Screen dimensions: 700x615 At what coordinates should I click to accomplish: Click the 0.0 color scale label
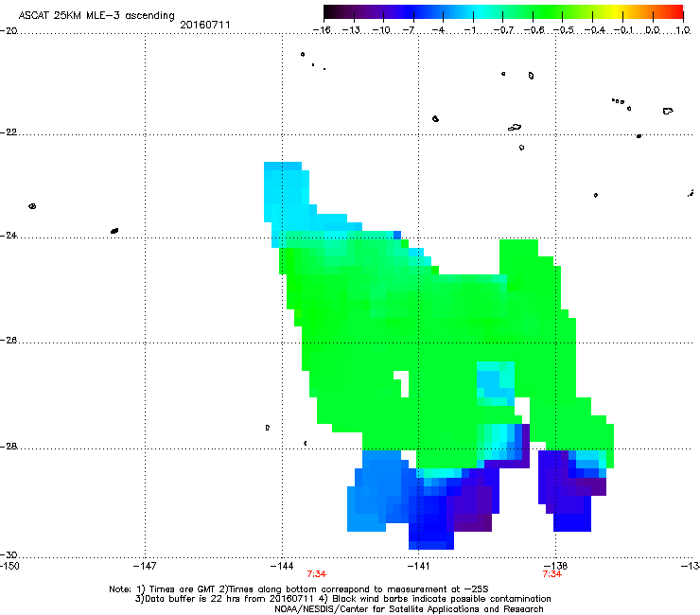(x=653, y=30)
